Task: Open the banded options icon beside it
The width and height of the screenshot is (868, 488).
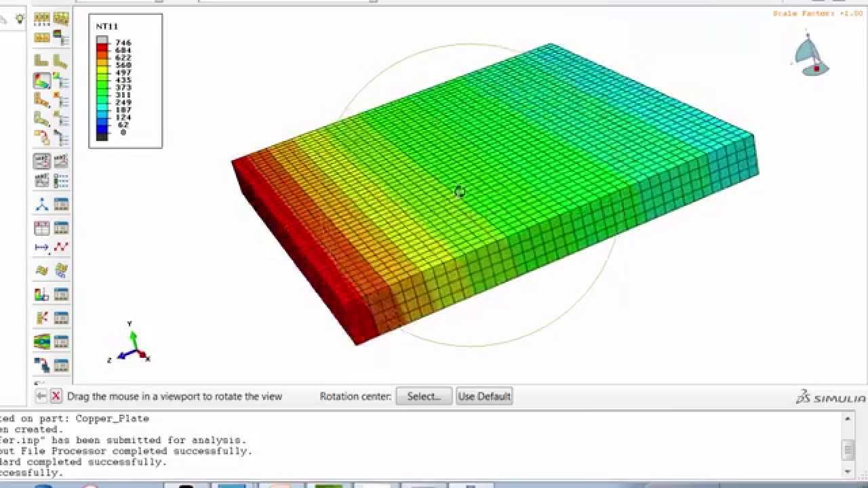Action: (60, 37)
